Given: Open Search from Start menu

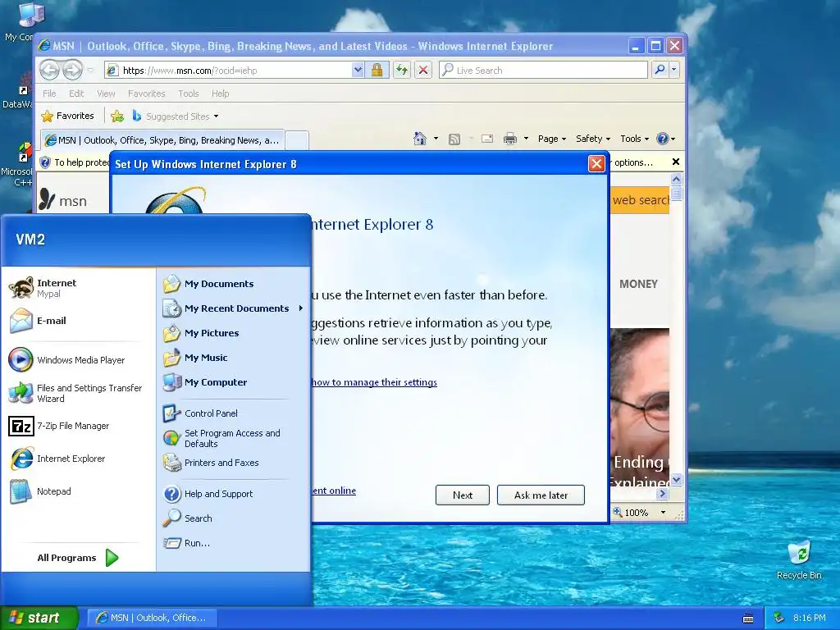Looking at the screenshot, I should point(188,518).
